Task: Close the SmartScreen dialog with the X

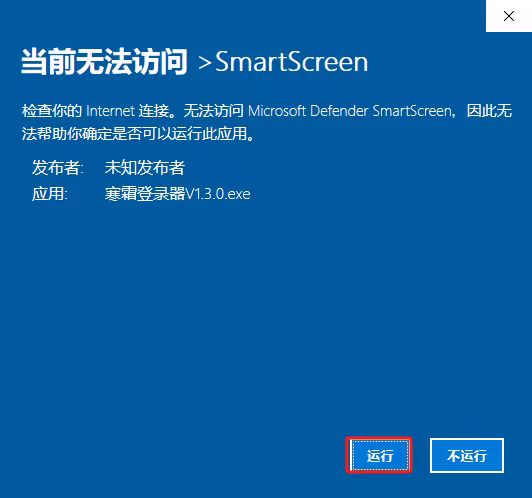Action: (509, 16)
